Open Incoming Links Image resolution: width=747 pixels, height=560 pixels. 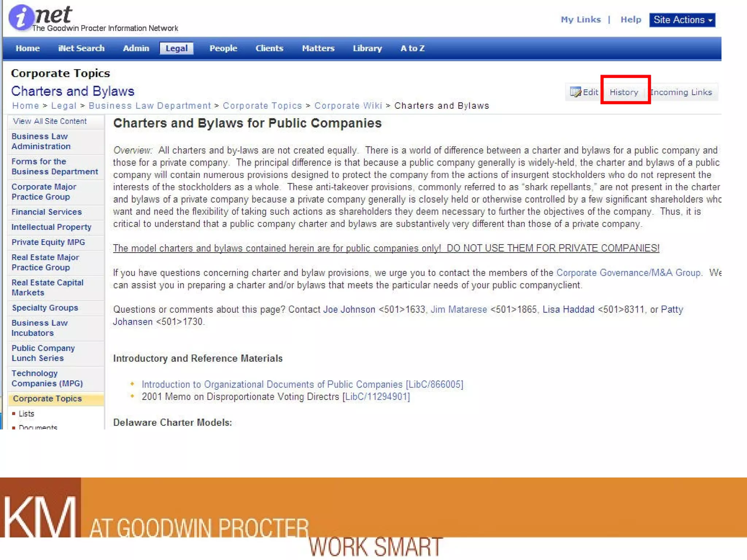coord(681,92)
